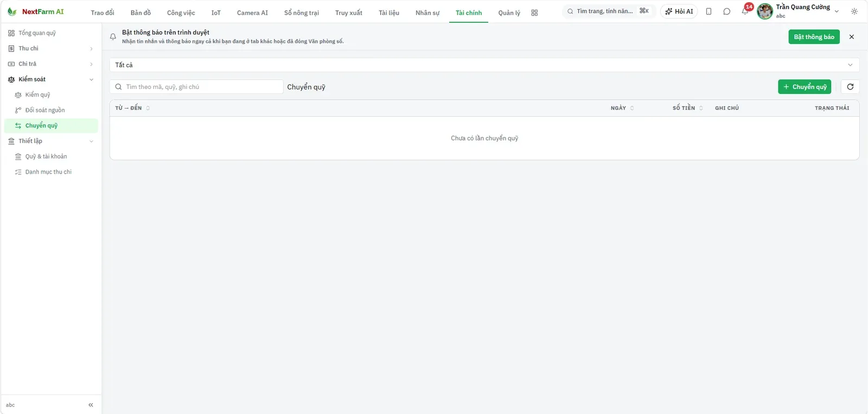Open the Tất cả filter dropdown

(484, 65)
